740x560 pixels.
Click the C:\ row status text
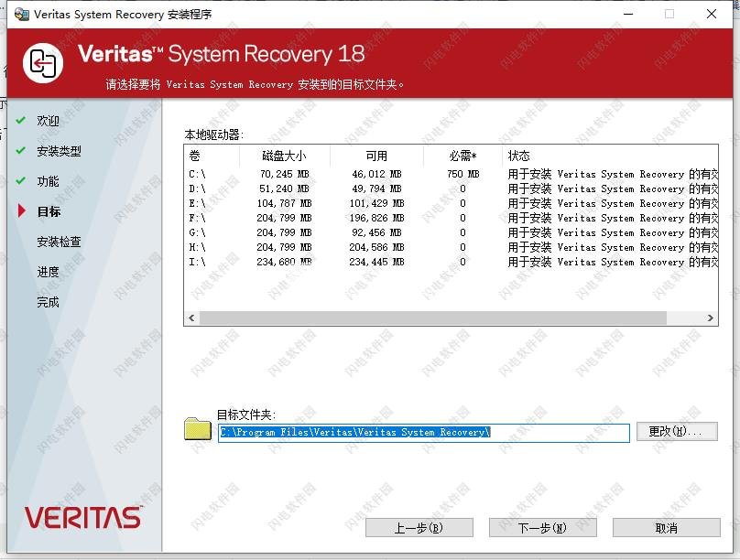coord(613,174)
